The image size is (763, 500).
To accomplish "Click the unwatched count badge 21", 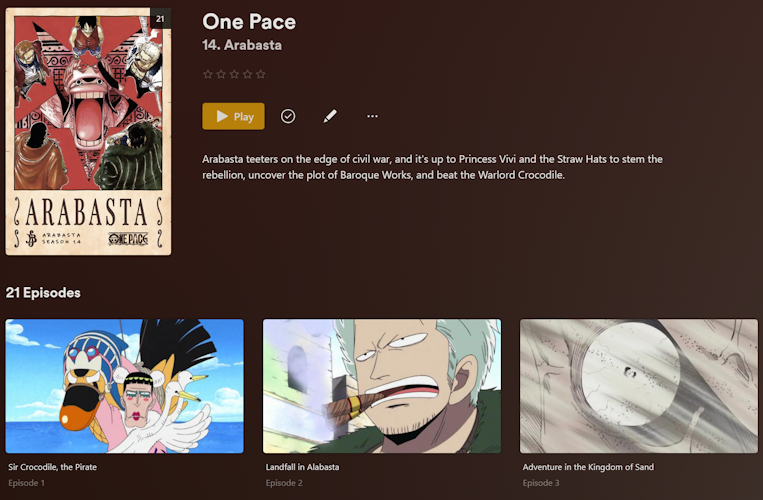I will coord(160,19).
